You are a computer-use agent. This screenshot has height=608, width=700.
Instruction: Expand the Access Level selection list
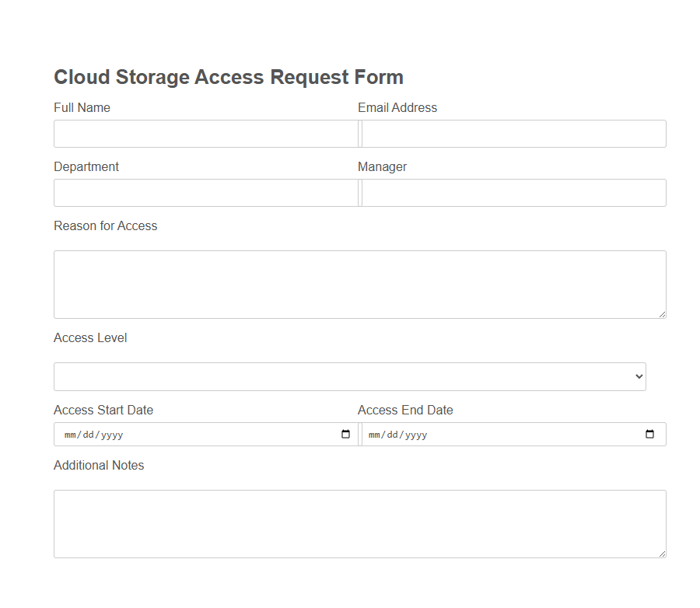click(350, 376)
